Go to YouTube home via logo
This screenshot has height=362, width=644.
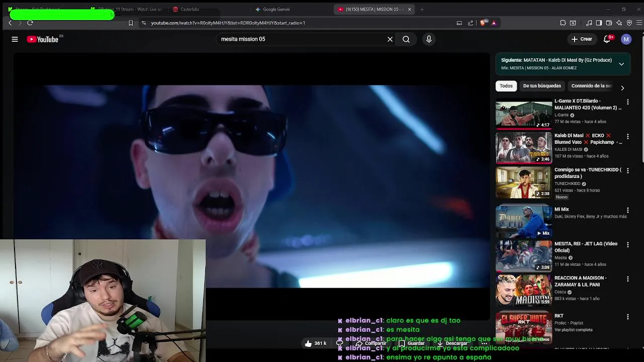coord(43,39)
